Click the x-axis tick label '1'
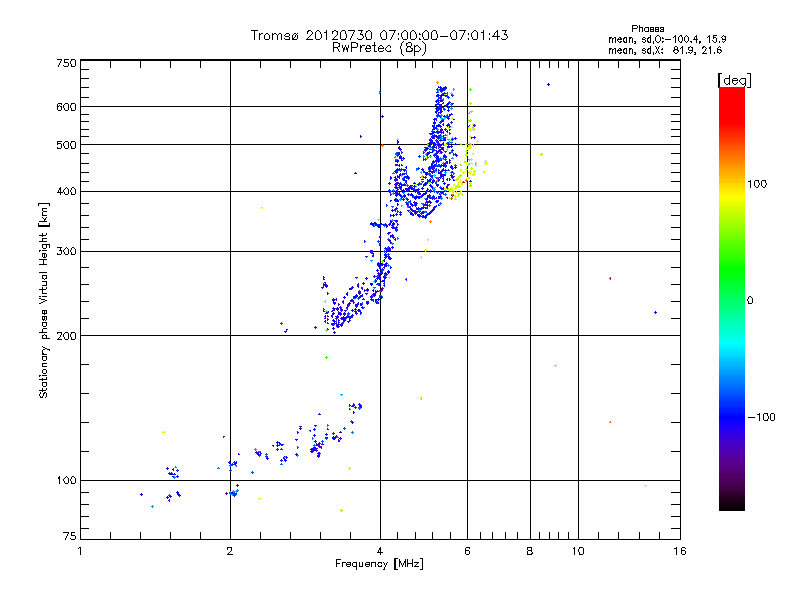800x600 pixels. tap(80, 551)
